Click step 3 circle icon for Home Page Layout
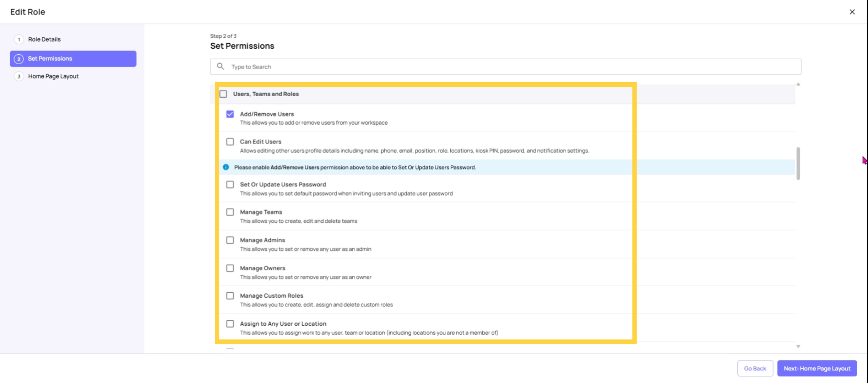The image size is (868, 383). 19,76
